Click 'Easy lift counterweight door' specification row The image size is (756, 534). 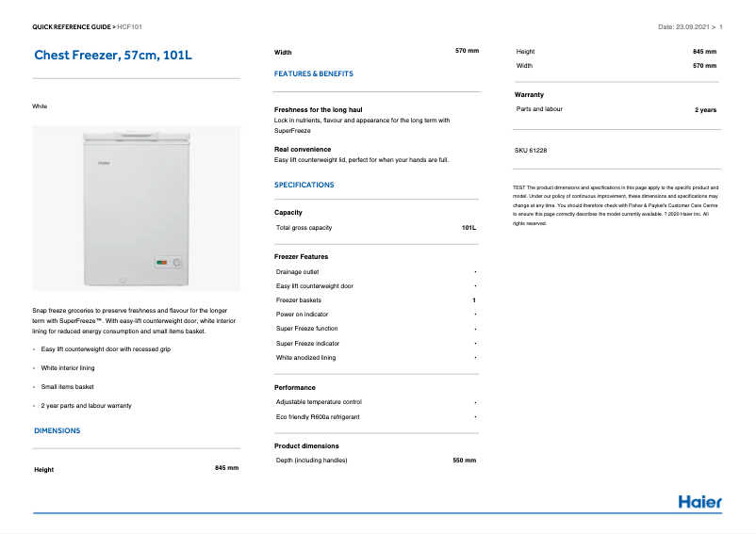(x=376, y=286)
